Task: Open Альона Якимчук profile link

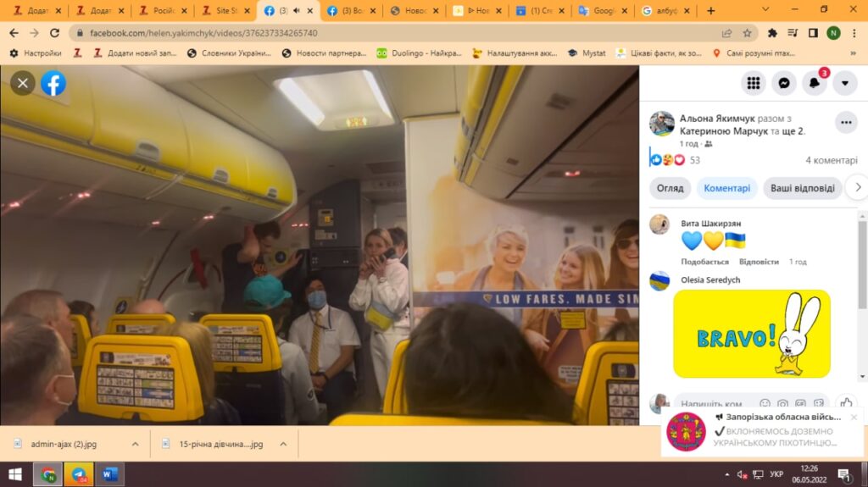Action: 714,119
